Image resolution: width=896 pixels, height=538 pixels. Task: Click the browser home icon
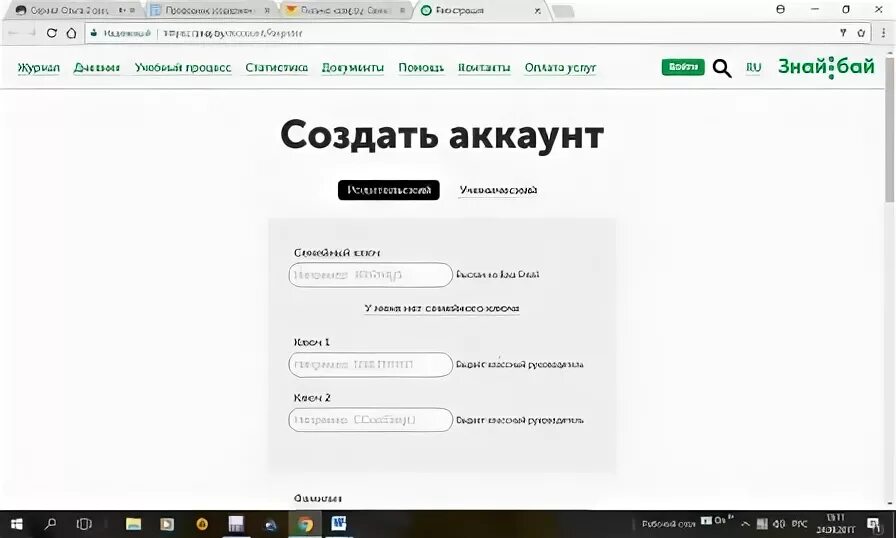click(71, 33)
